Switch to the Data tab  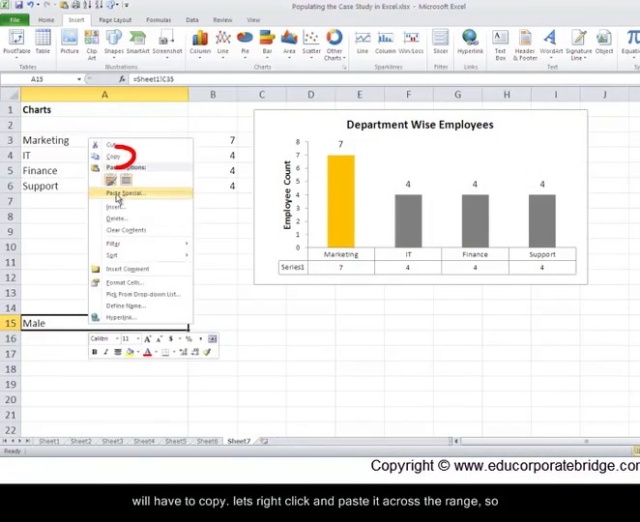tap(192, 20)
